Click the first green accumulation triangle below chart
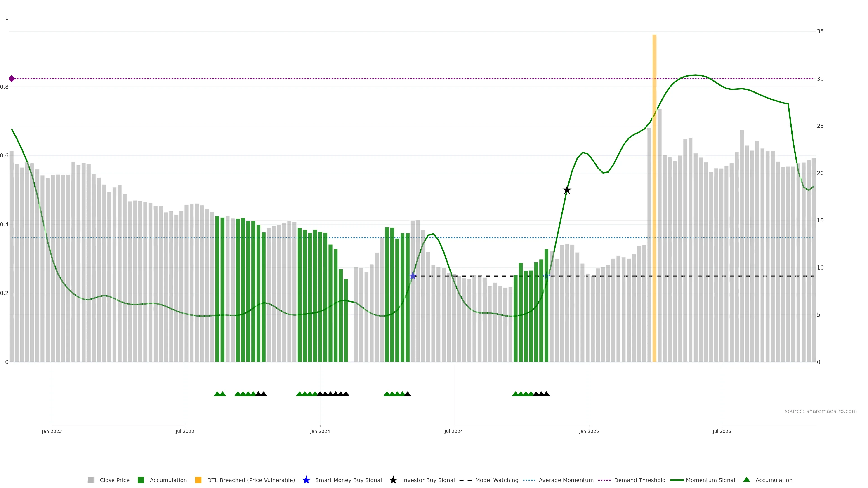Screen dimensions: 868x488 [217, 394]
